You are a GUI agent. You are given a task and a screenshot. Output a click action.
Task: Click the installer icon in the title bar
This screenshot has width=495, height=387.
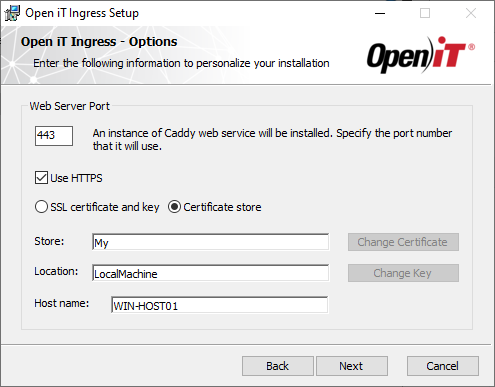tap(12, 13)
